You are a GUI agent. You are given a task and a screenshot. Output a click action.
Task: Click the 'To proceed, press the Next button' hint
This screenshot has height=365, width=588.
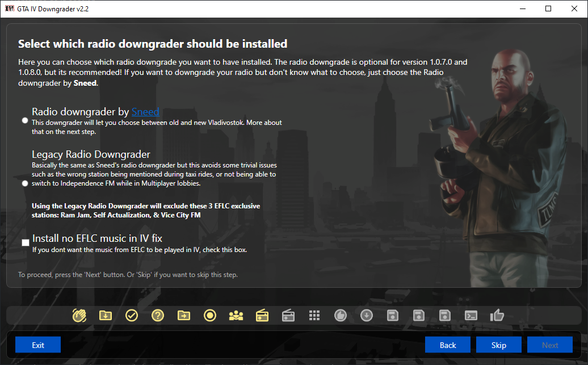tap(128, 275)
